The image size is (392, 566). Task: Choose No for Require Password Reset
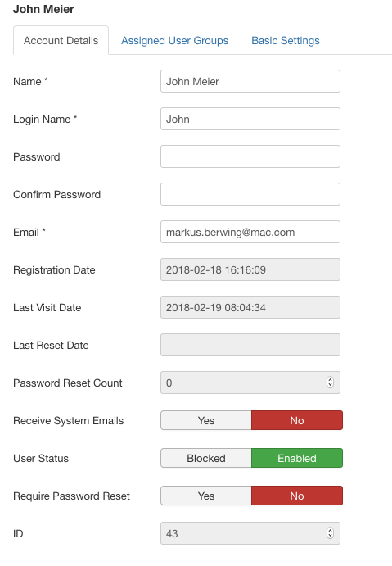click(x=297, y=496)
